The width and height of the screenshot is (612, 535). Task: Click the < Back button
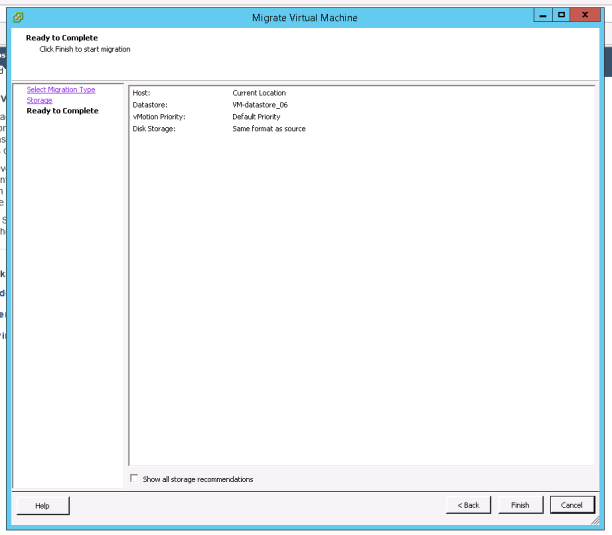[x=468, y=505]
